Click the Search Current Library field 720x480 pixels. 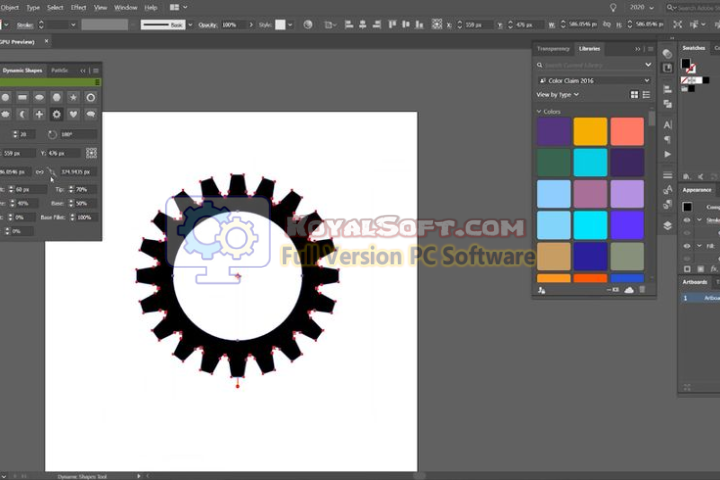[x=592, y=65]
